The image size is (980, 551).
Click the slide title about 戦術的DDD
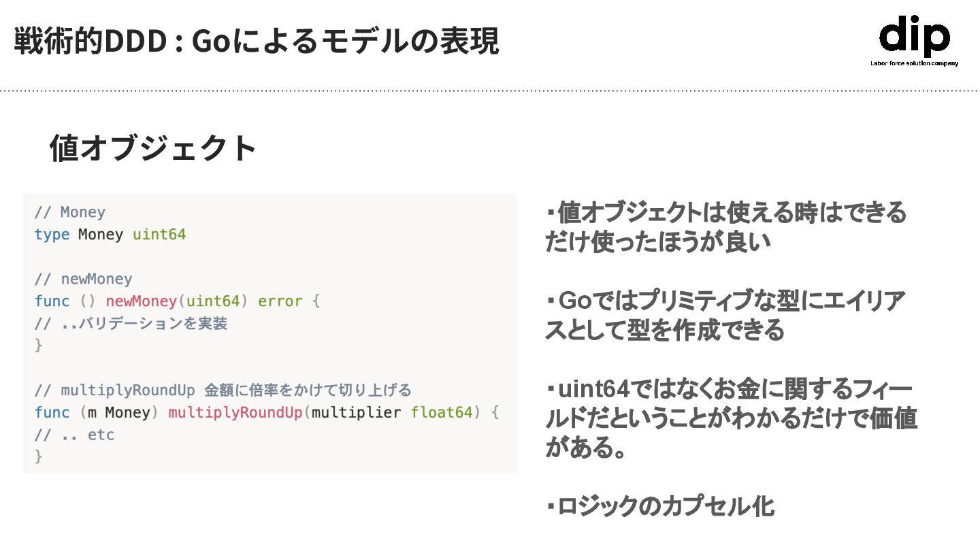point(257,42)
